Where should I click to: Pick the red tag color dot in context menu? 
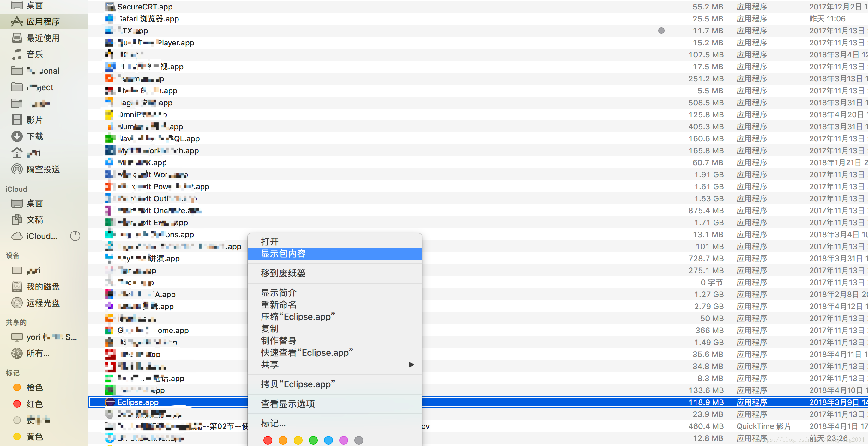click(268, 440)
